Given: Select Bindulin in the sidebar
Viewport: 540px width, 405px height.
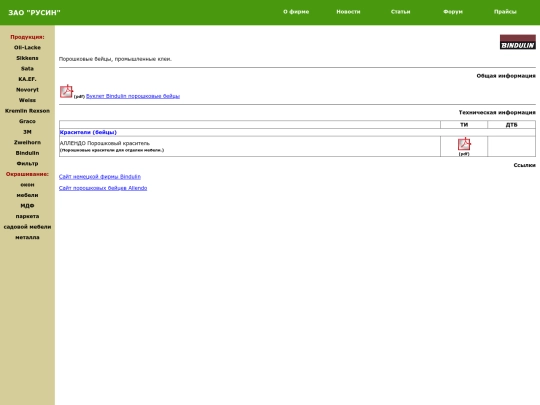Looking at the screenshot, I should pos(27,153).
